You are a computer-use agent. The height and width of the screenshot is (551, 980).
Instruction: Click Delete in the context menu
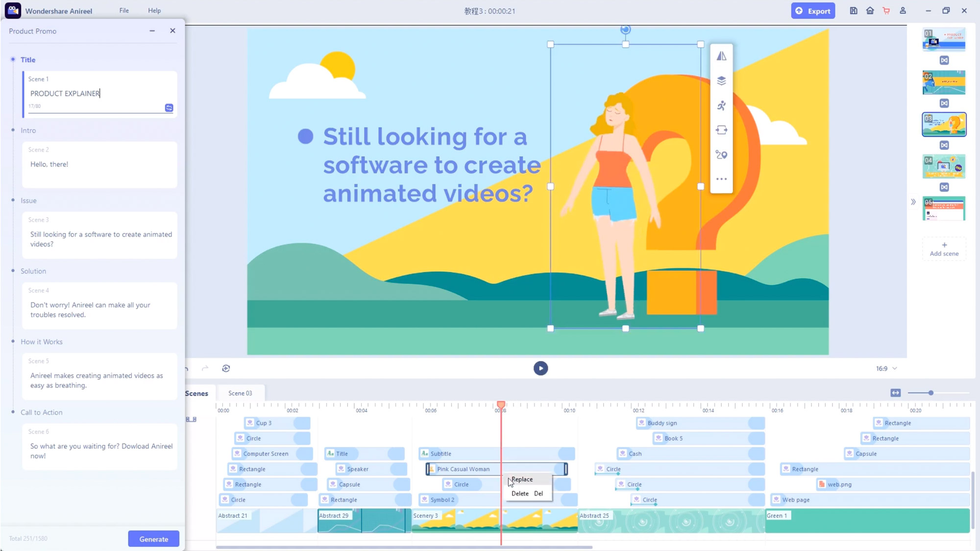(x=519, y=493)
